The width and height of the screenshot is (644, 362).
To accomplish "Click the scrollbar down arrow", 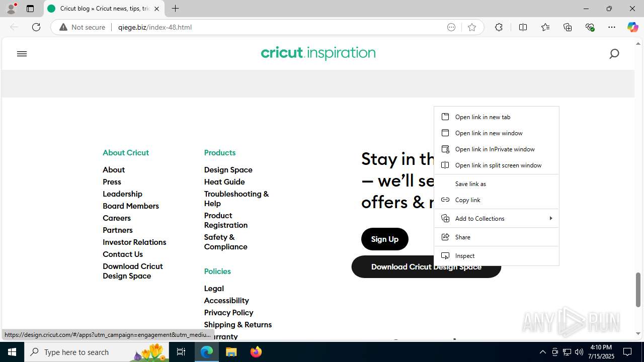I will point(638,333).
